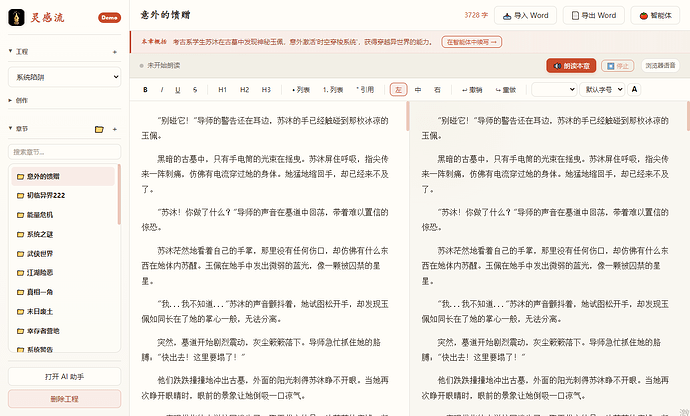Select left text alignment 左
The width and height of the screenshot is (690, 416).
398,90
